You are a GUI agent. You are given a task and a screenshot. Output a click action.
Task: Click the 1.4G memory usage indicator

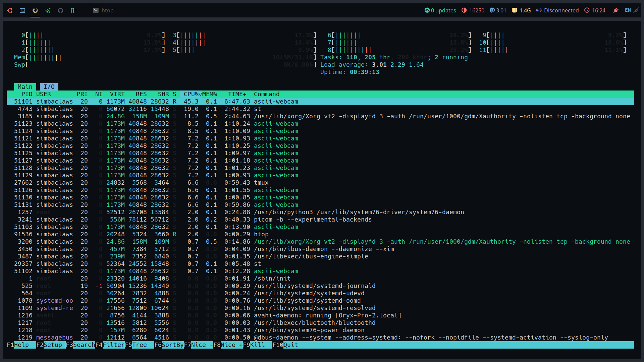(521, 10)
